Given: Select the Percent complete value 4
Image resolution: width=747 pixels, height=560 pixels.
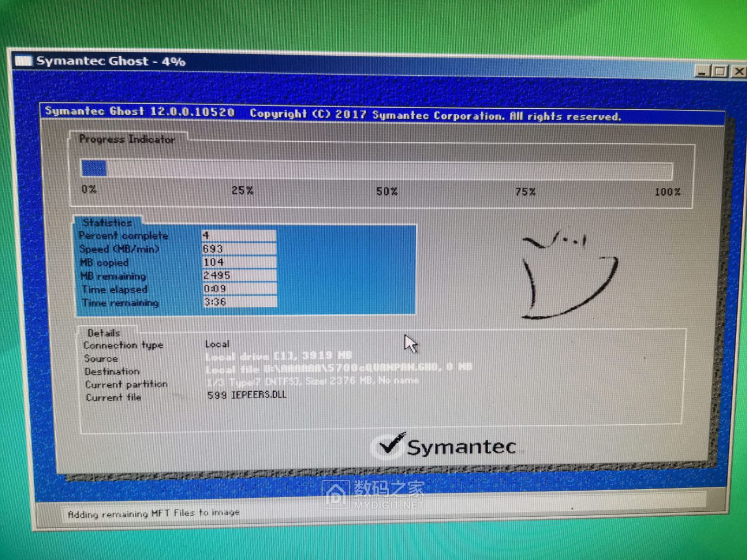Looking at the screenshot, I should click(239, 235).
